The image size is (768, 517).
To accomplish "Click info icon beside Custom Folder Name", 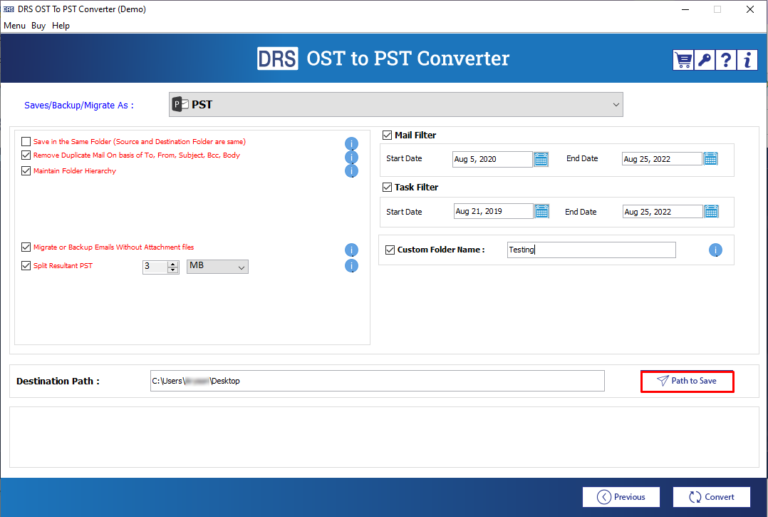I will [x=715, y=250].
